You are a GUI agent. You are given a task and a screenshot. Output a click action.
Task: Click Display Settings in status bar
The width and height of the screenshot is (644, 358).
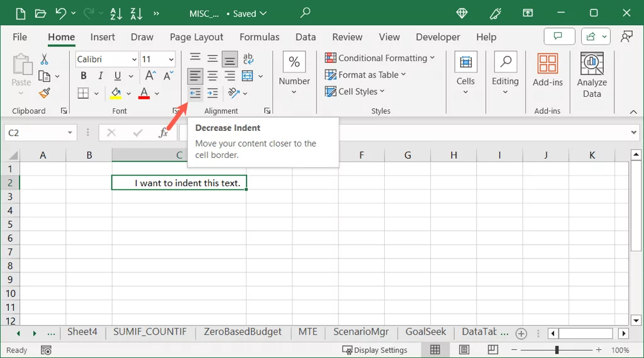(x=375, y=350)
